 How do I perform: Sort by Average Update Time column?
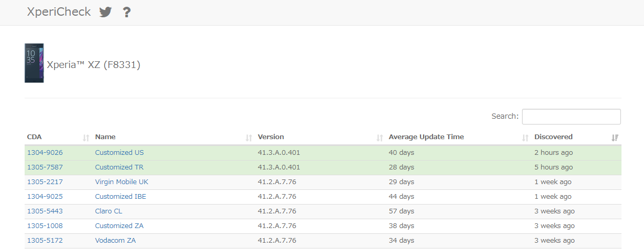(x=459, y=137)
